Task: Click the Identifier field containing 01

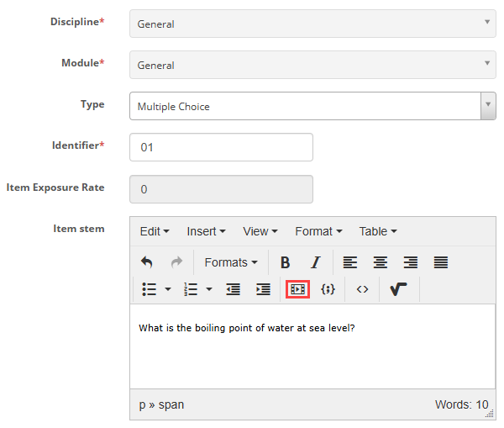Action: pos(221,147)
